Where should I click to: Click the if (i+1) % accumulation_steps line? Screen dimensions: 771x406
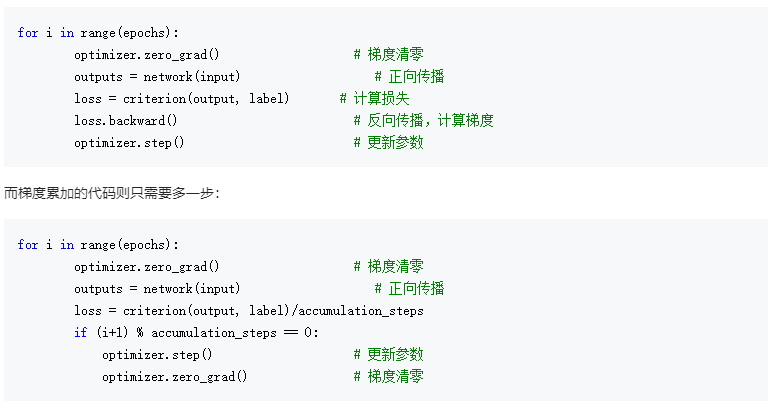tap(196, 333)
